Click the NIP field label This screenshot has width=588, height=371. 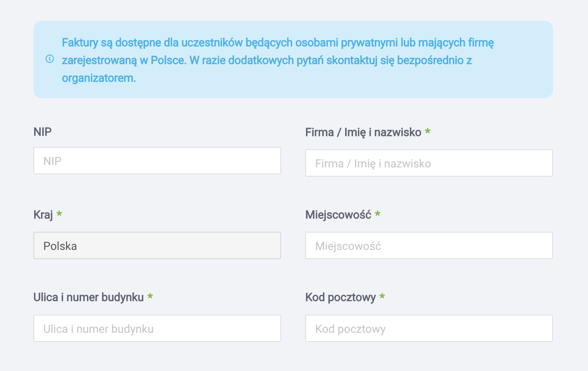[x=43, y=132]
